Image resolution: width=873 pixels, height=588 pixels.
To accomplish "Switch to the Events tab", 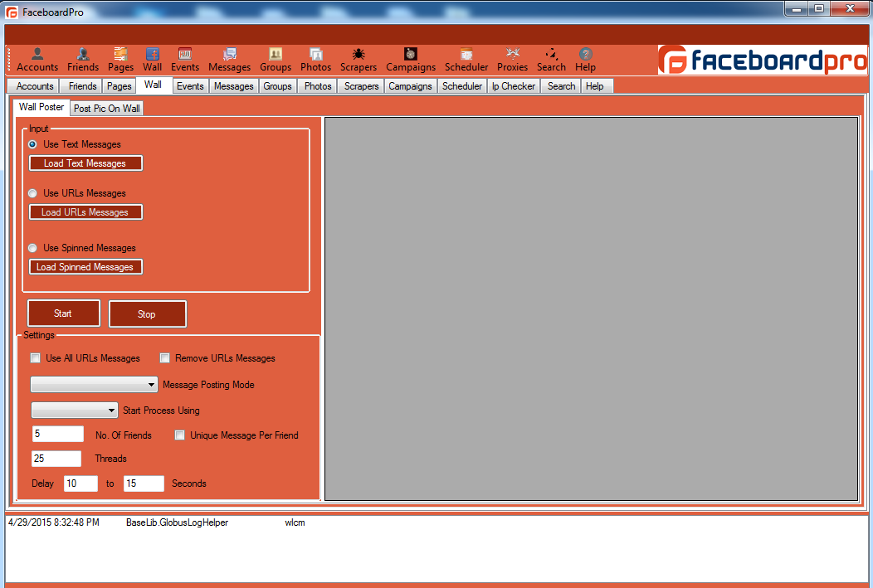I will (x=190, y=86).
